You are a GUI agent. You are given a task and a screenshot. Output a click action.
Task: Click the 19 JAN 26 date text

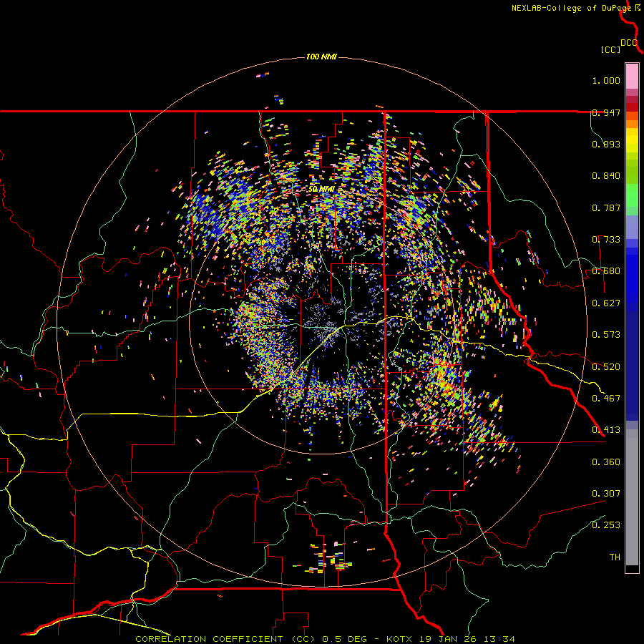[x=449, y=639]
